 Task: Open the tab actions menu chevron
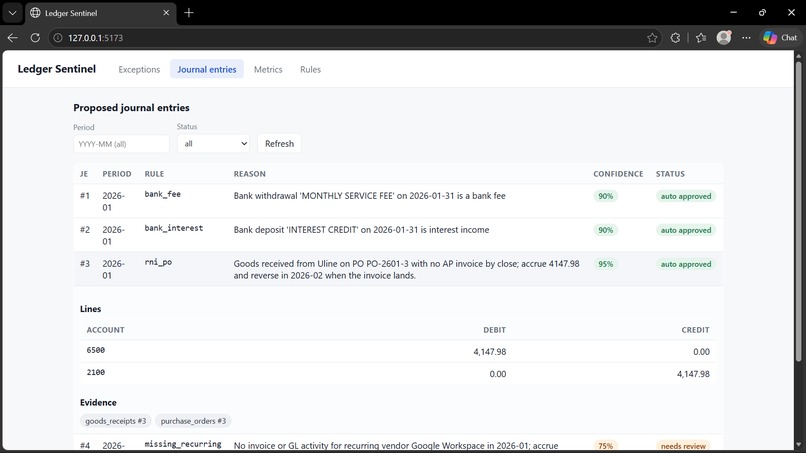pyautogui.click(x=12, y=13)
